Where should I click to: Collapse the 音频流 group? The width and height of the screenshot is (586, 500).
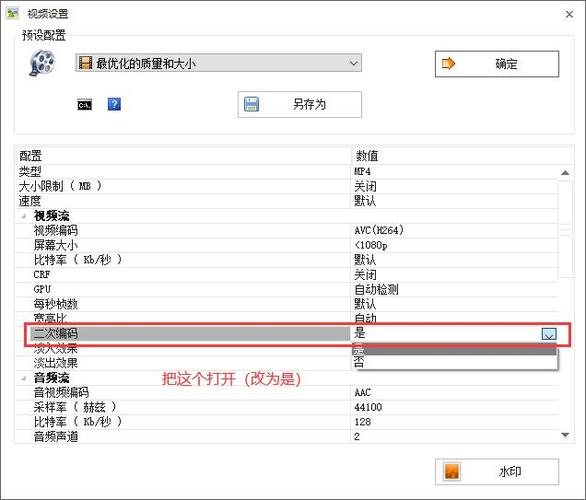[x=24, y=378]
